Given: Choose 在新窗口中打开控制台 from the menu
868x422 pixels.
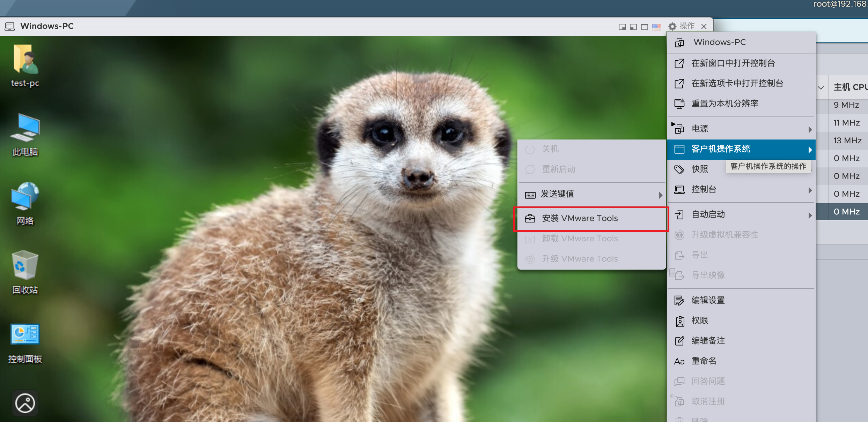Looking at the screenshot, I should [x=733, y=63].
